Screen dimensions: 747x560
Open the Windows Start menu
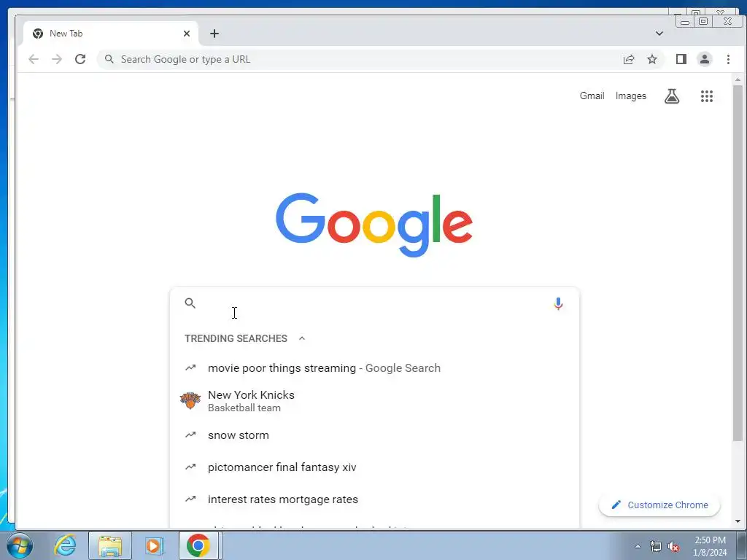(20, 545)
